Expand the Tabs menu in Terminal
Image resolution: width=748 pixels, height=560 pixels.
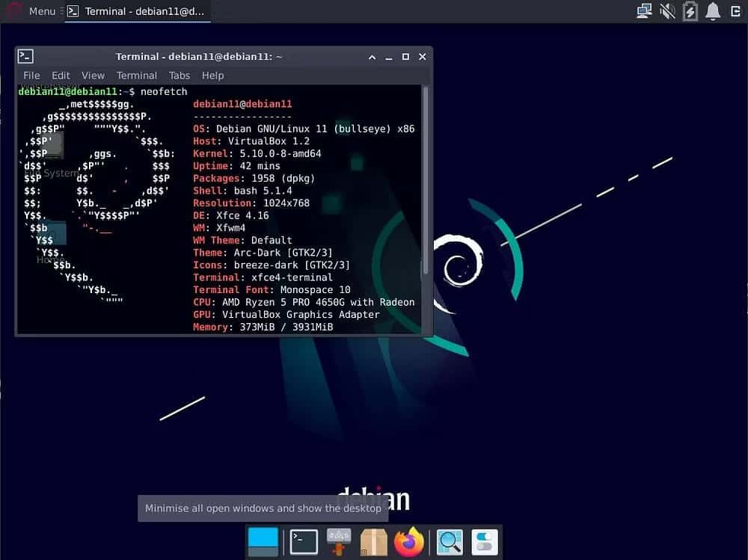[180, 76]
